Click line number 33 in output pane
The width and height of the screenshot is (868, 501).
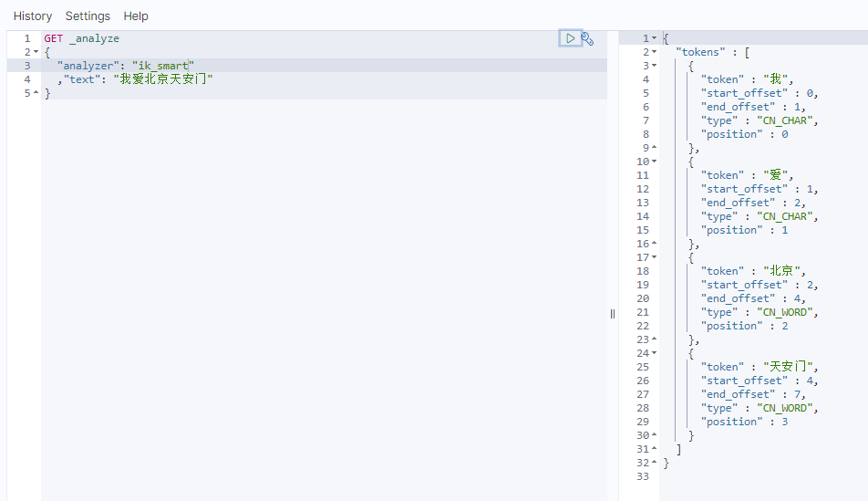pyautogui.click(x=643, y=476)
